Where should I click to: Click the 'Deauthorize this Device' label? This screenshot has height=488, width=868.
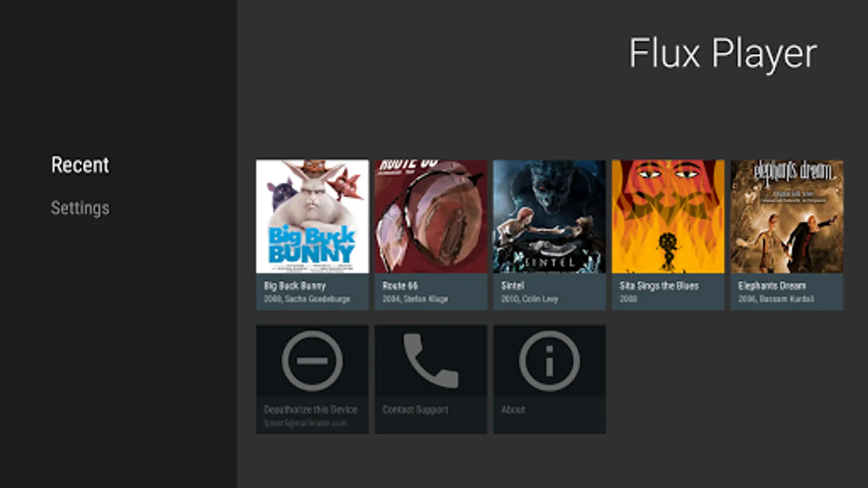(310, 409)
